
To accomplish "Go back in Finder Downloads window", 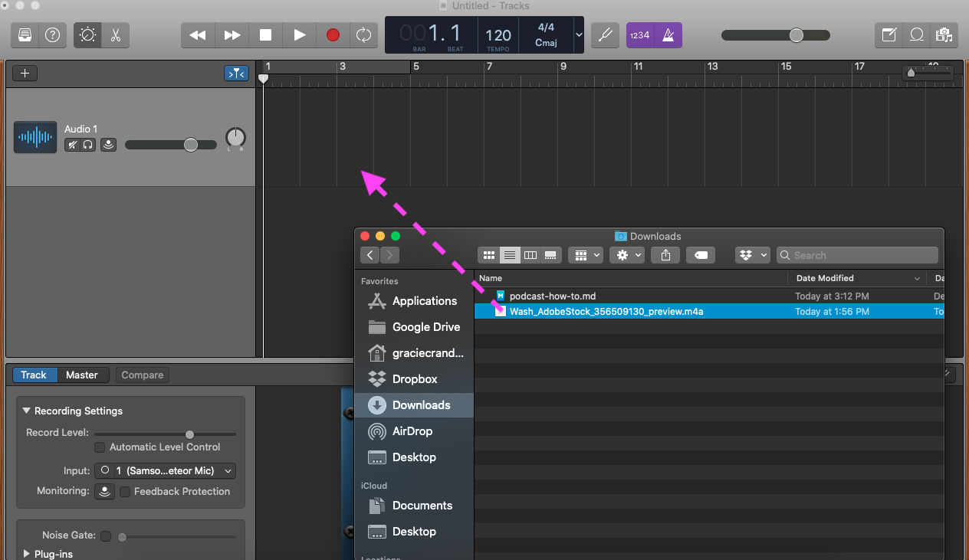I will [370, 255].
